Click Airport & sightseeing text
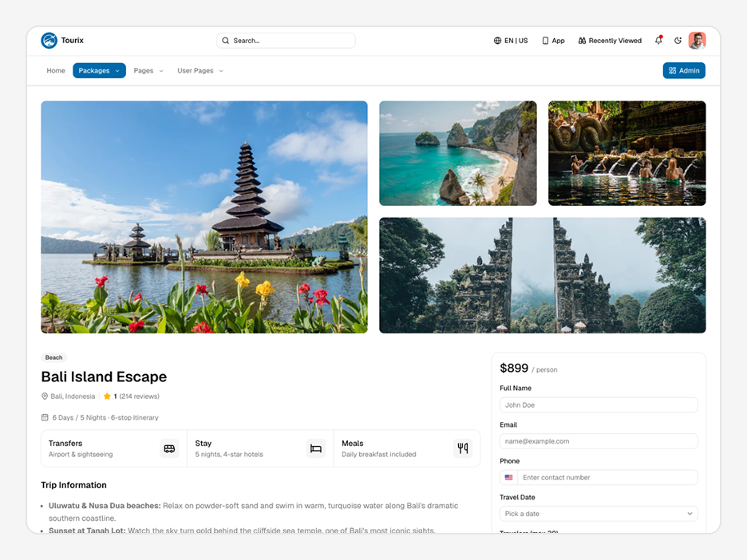This screenshot has height=560, width=747. click(81, 454)
